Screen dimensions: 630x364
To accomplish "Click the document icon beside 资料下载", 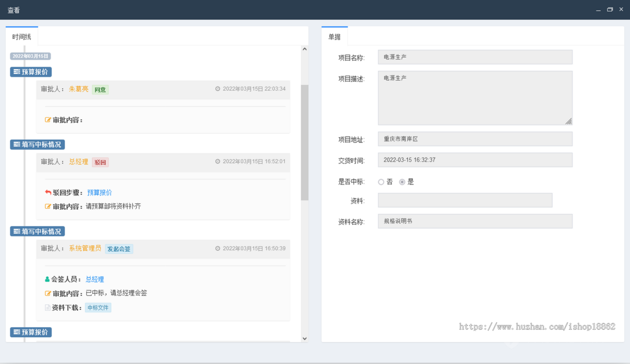I will click(x=47, y=307).
